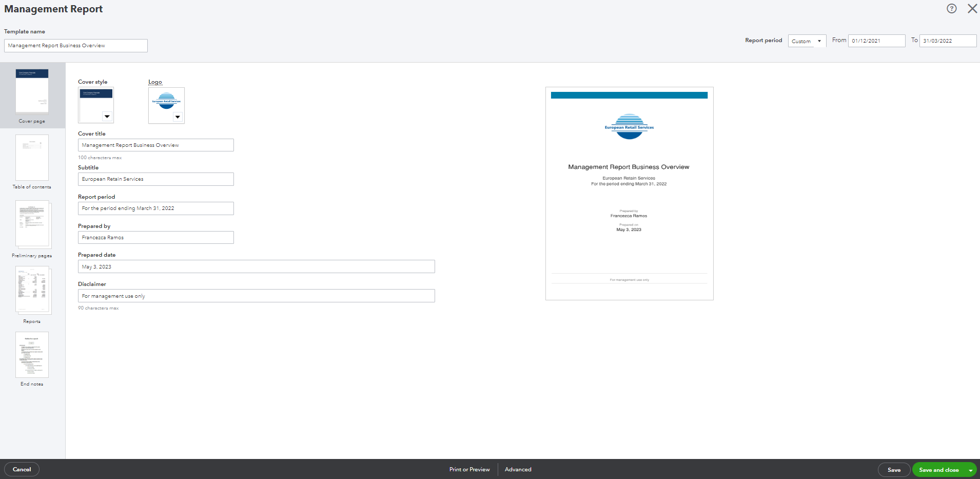
Task: Click Print or Preview
Action: click(x=469, y=469)
